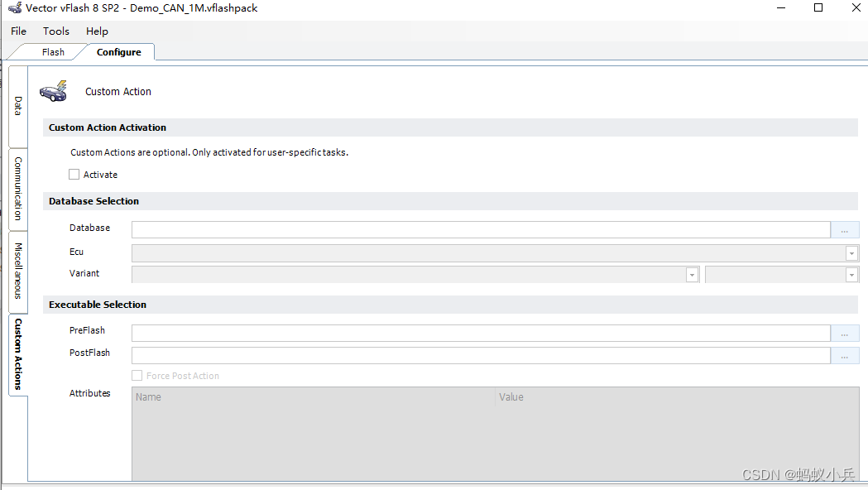Viewport: 868px width, 490px height.
Task: Click the optional custom actions description text
Action: (x=209, y=152)
